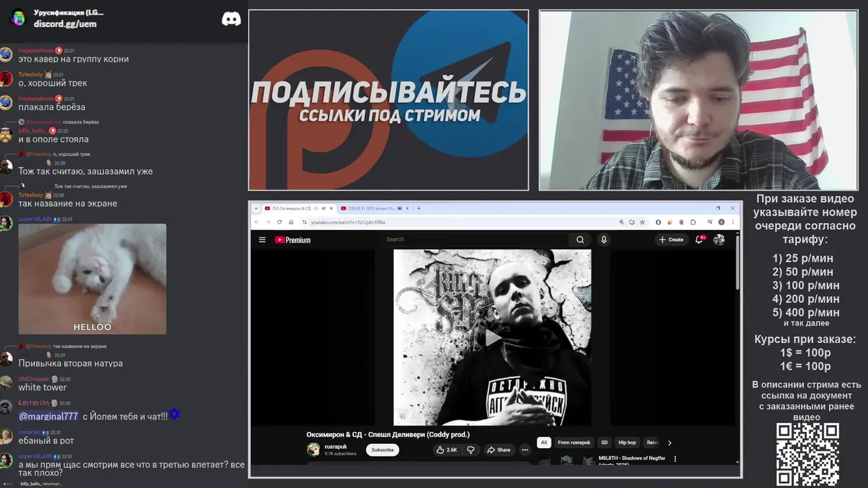Screen dimensions: 868x488
Task: Click the Create button
Action: point(671,239)
